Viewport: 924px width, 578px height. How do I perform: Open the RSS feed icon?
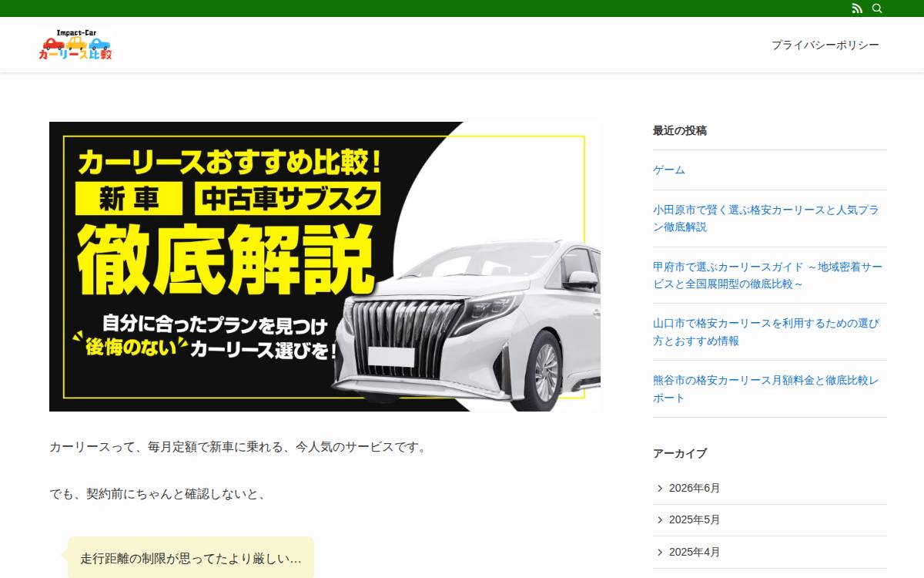click(857, 8)
